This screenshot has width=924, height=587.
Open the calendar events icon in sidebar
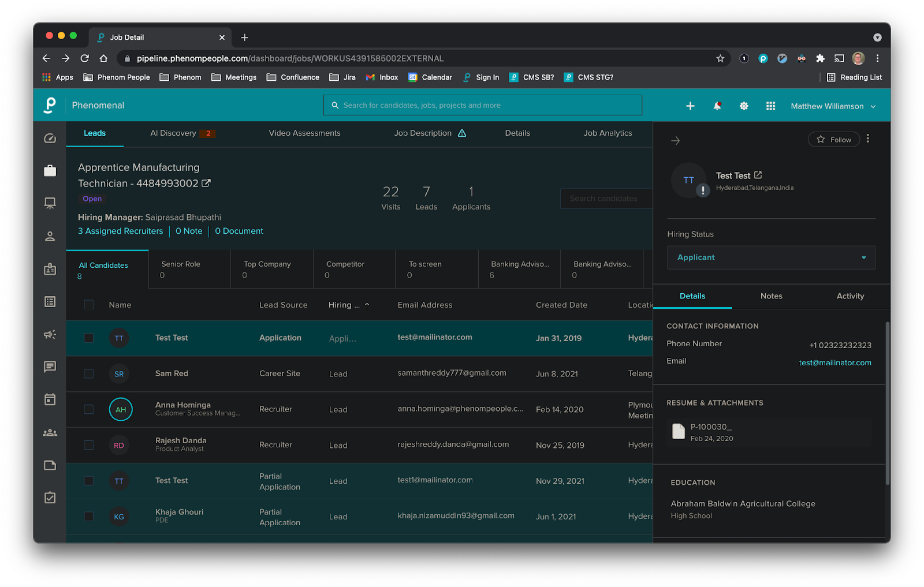(50, 399)
